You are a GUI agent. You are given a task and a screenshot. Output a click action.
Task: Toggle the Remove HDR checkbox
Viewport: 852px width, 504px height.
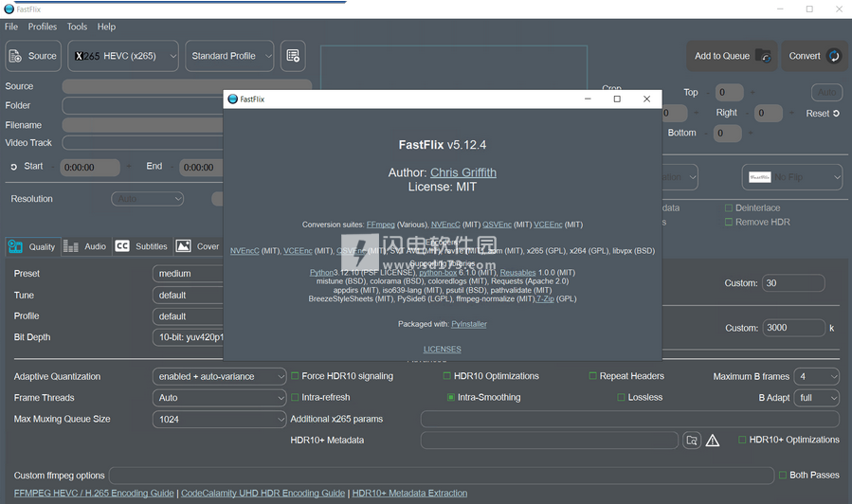pyautogui.click(x=729, y=222)
